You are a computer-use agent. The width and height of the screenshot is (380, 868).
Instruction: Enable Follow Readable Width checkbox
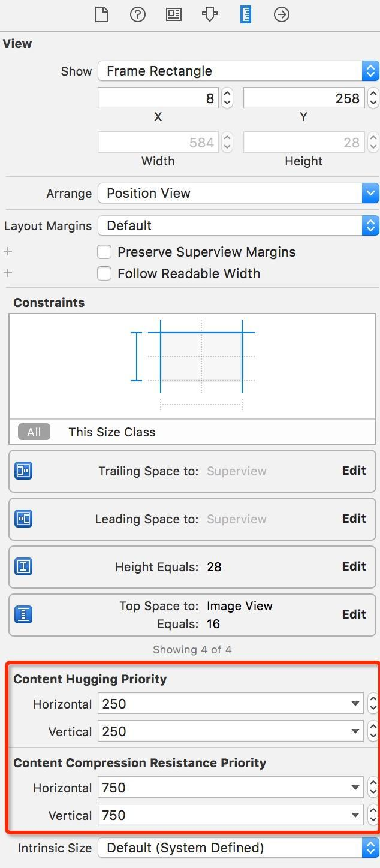click(x=104, y=273)
